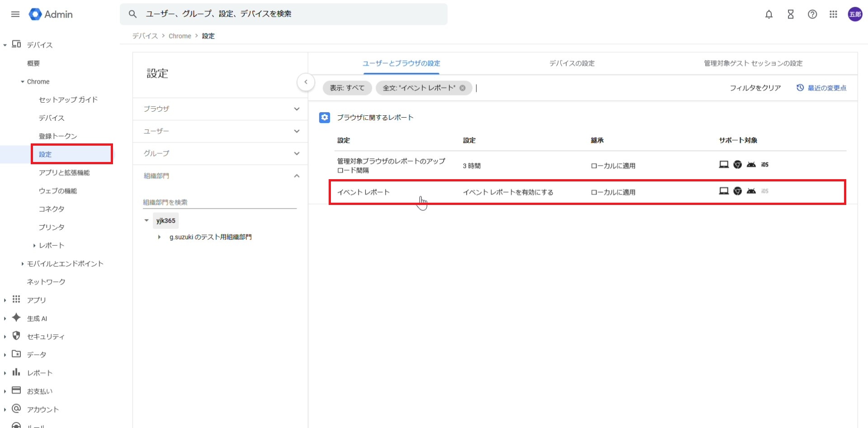
Task: Open the イベント レポート setting row
Action: [x=496, y=192]
